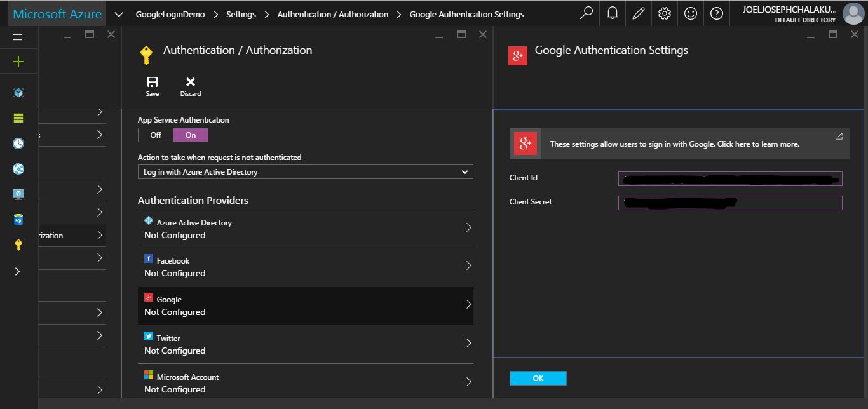Open Facebook provider row
The image size is (868, 409).
306,267
